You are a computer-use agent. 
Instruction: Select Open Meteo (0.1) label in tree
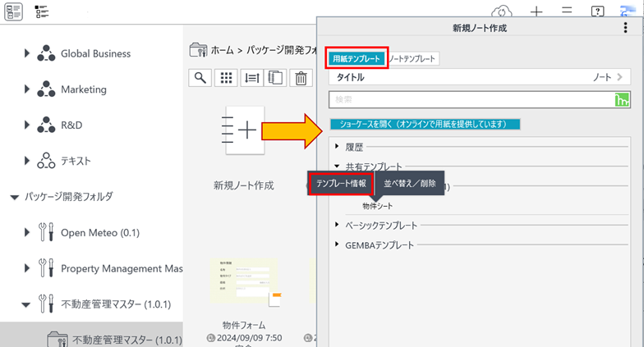(100, 233)
